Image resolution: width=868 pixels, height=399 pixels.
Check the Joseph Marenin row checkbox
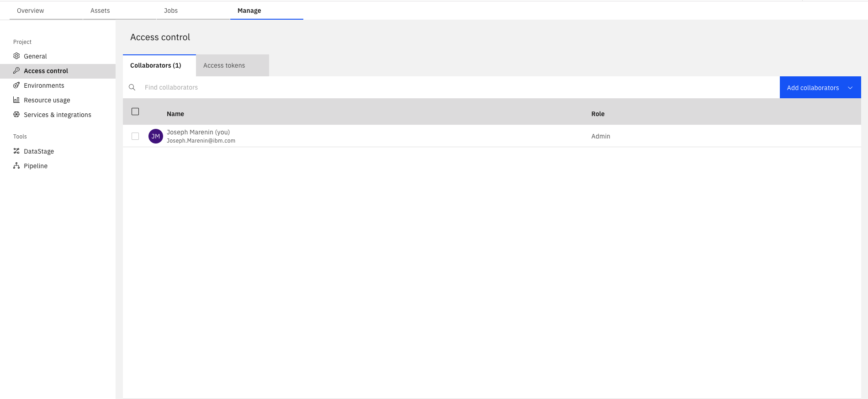pyautogui.click(x=135, y=136)
